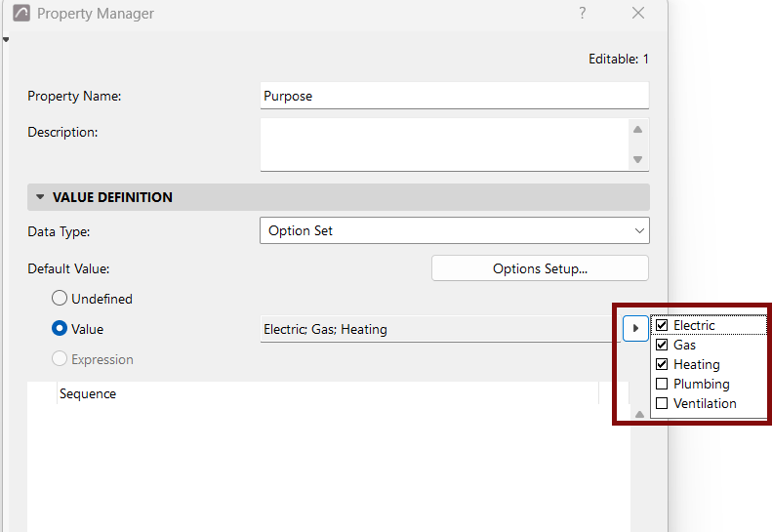Click the description scroll down arrow
Viewport: 772px width, 532px height.
click(x=637, y=160)
